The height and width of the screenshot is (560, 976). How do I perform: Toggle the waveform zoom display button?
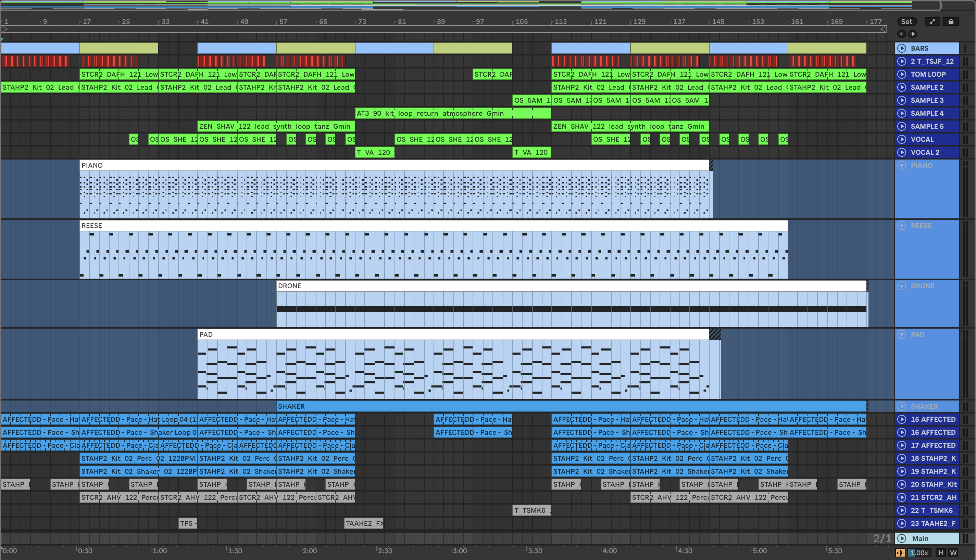coord(900,553)
